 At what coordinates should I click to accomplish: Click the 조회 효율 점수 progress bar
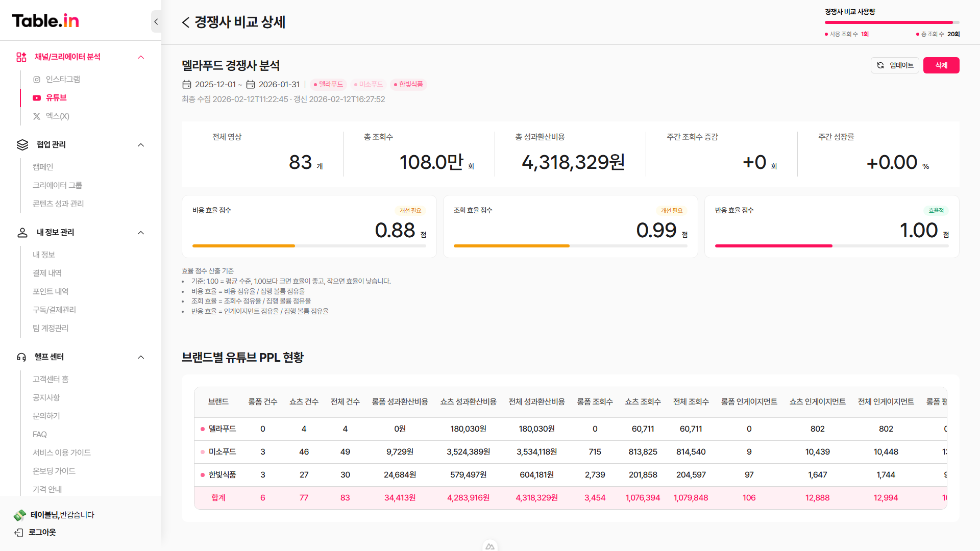pyautogui.click(x=571, y=246)
